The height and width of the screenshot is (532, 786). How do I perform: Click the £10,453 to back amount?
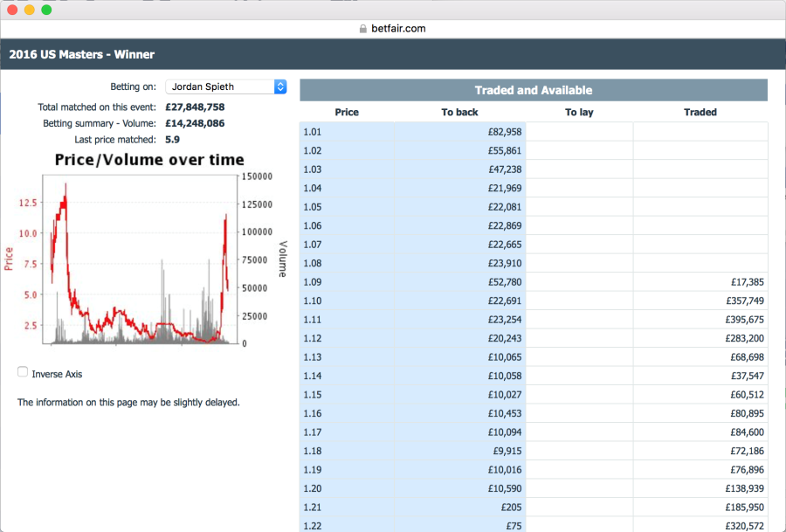pyautogui.click(x=505, y=414)
